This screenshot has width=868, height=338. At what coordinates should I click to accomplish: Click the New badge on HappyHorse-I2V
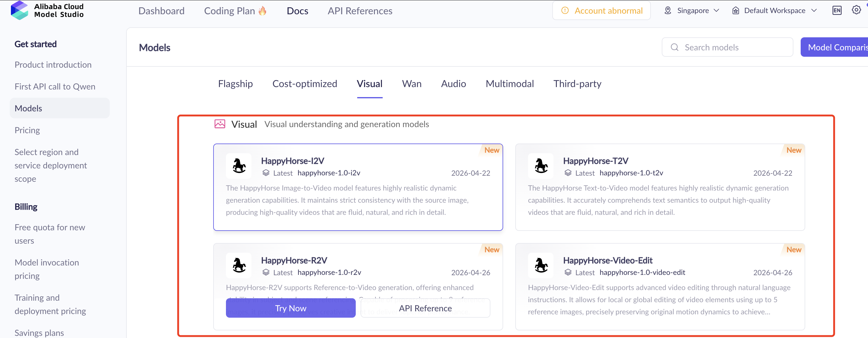tap(491, 150)
